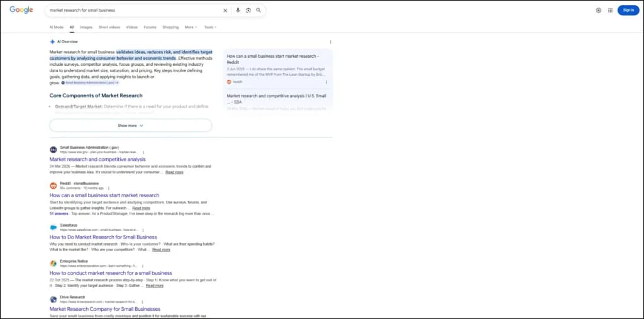
Task: Open AI Overview three-dot options menu
Action: (330, 42)
